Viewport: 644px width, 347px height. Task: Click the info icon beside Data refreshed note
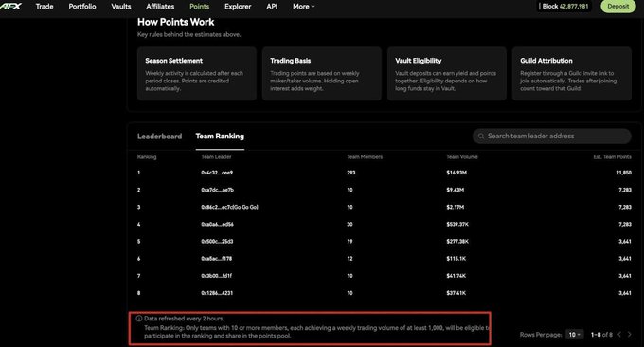pos(139,319)
